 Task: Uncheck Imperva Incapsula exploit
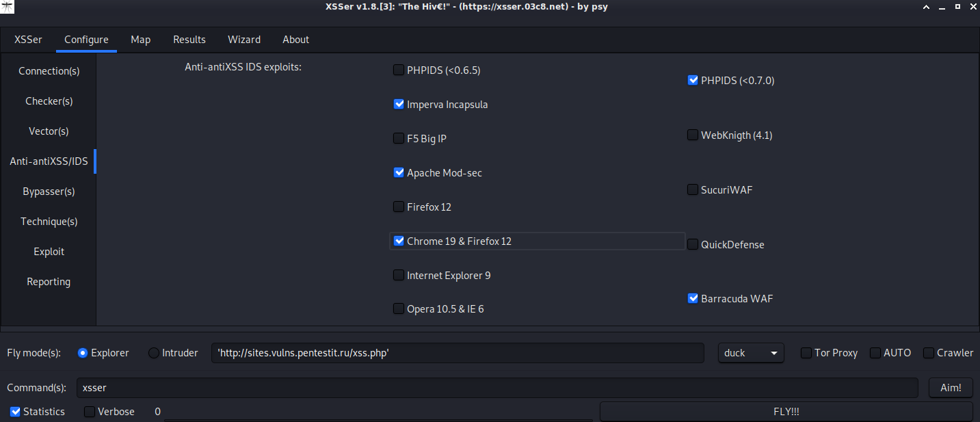click(x=399, y=105)
